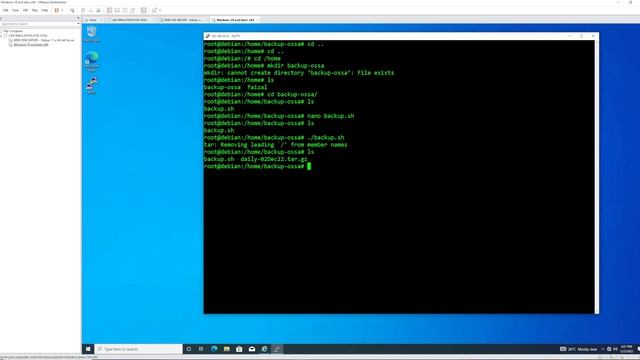Close the Windows 10 and later x64 tab
Viewport: 640px width, 360px height.
(x=257, y=20)
